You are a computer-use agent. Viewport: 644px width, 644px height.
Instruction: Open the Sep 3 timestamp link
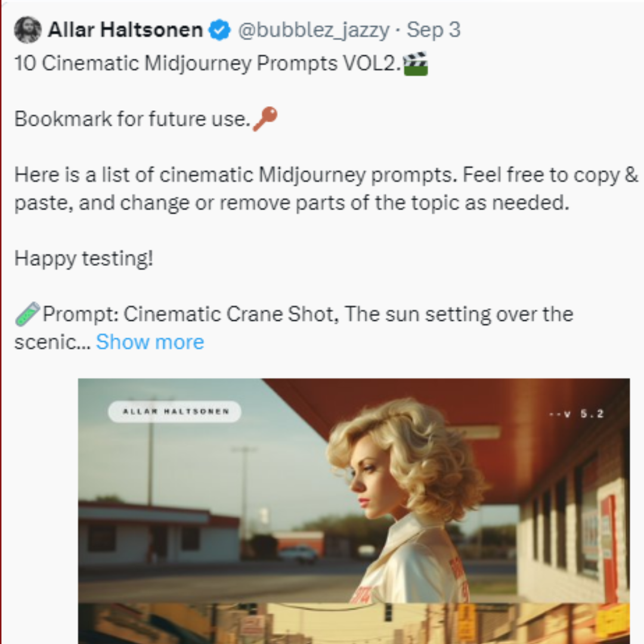(434, 30)
